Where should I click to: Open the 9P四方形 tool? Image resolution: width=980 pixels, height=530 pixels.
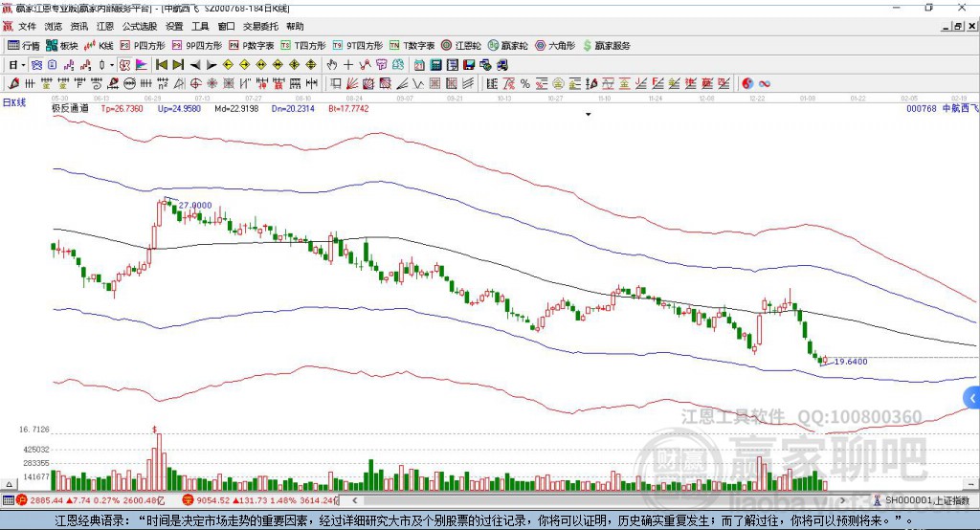(x=197, y=46)
